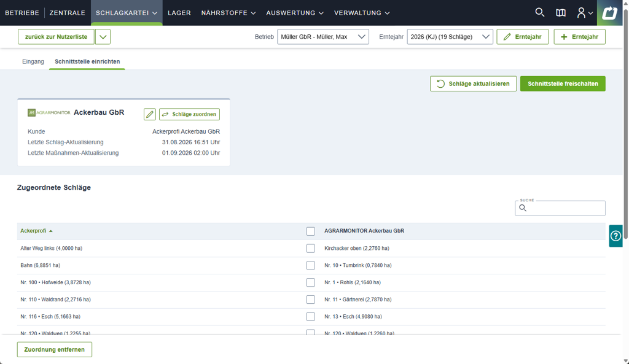This screenshot has height=364, width=629.
Task: Open the handbook book icon
Action: [x=561, y=13]
